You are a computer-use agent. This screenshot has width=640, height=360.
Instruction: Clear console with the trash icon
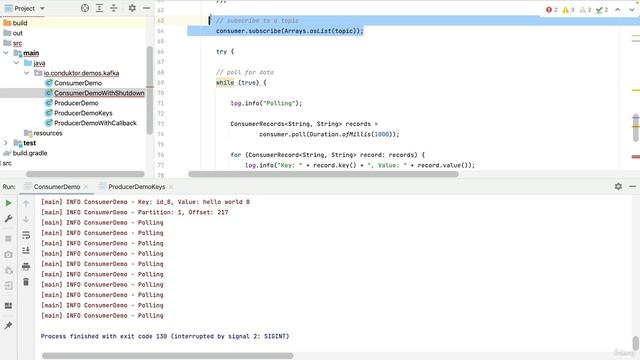(x=26, y=282)
